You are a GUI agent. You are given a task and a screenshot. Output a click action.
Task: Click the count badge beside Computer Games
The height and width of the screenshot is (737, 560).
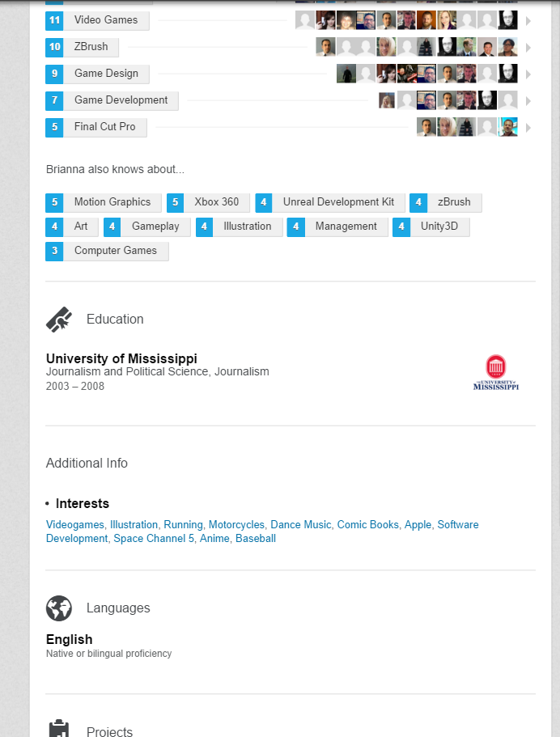(x=54, y=251)
